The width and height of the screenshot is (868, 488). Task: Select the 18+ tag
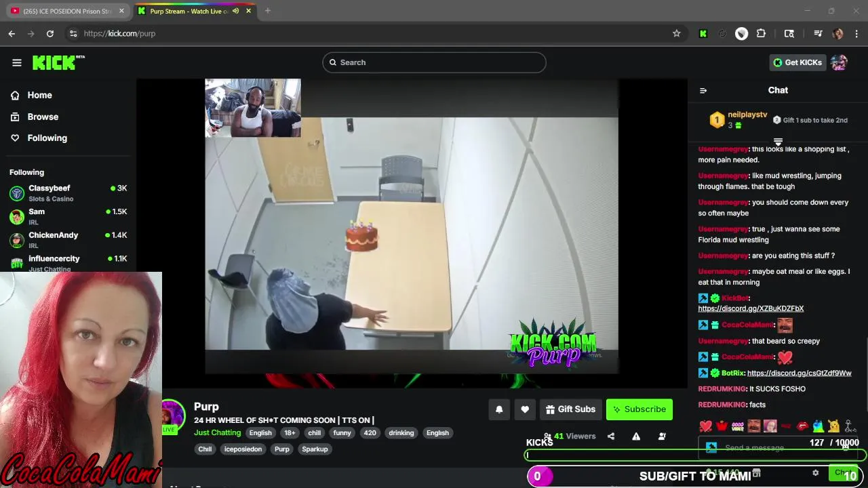pos(290,433)
